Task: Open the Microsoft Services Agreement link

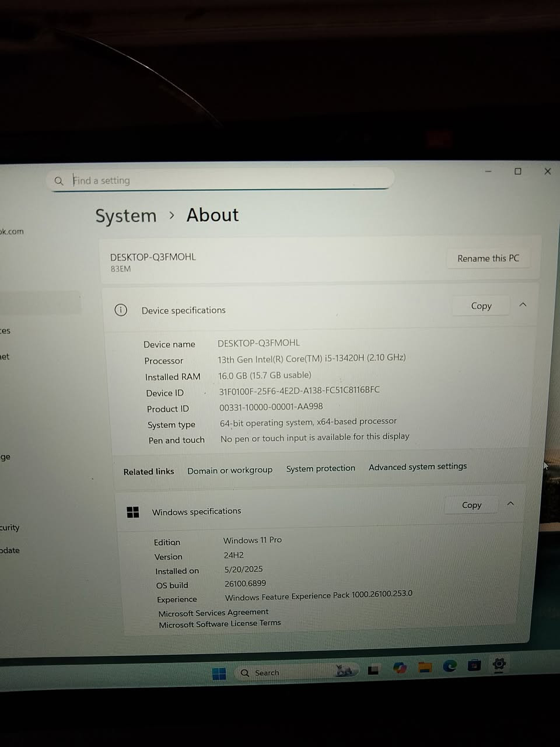Action: coord(213,612)
